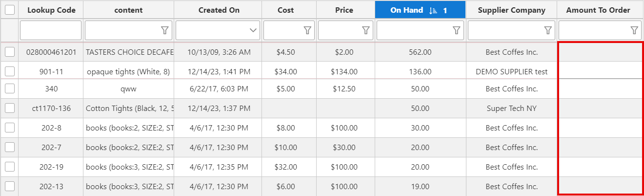
Task: Click Amount To Order cell for qww row
Action: click(x=600, y=89)
